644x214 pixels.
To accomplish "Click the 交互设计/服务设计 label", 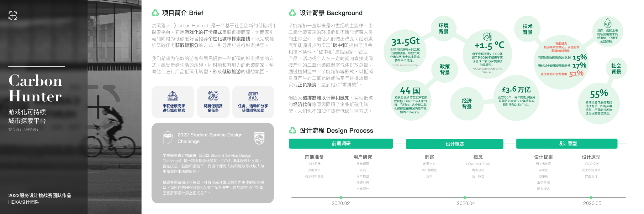I will coord(24,130).
